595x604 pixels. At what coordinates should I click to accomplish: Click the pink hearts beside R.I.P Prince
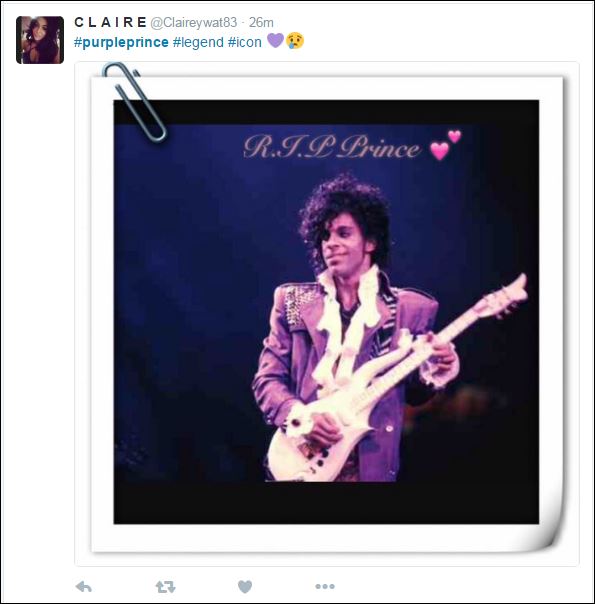(445, 144)
